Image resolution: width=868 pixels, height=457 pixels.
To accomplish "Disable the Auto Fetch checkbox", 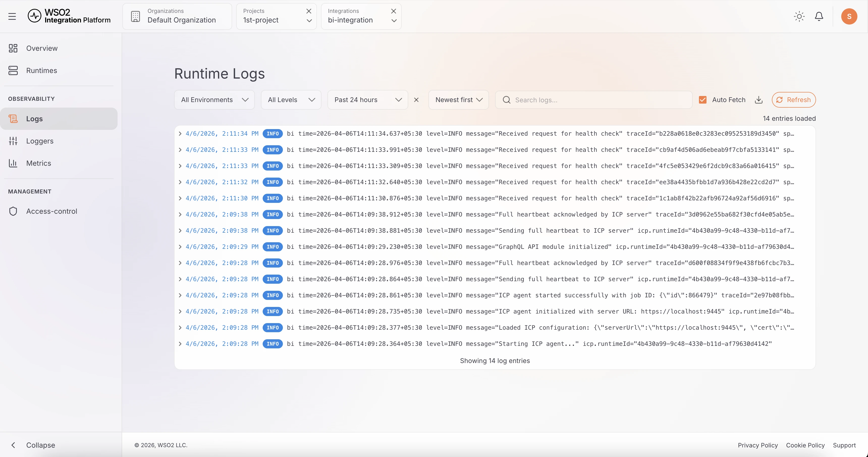I will pyautogui.click(x=702, y=100).
